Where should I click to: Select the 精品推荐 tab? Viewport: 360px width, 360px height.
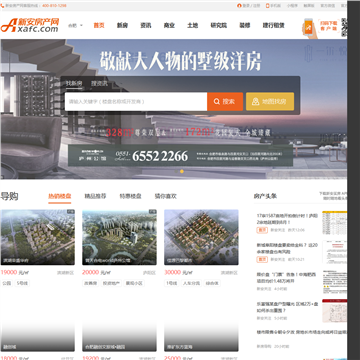pyautogui.click(x=95, y=196)
